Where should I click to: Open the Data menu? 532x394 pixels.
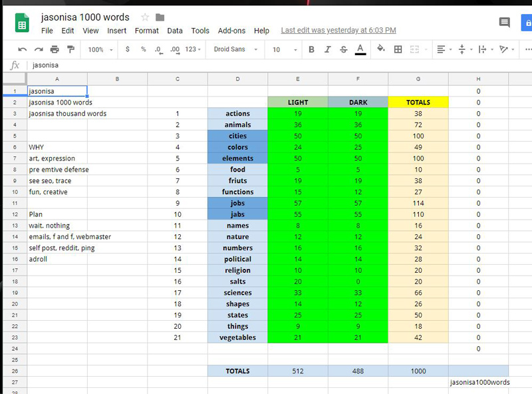(175, 31)
